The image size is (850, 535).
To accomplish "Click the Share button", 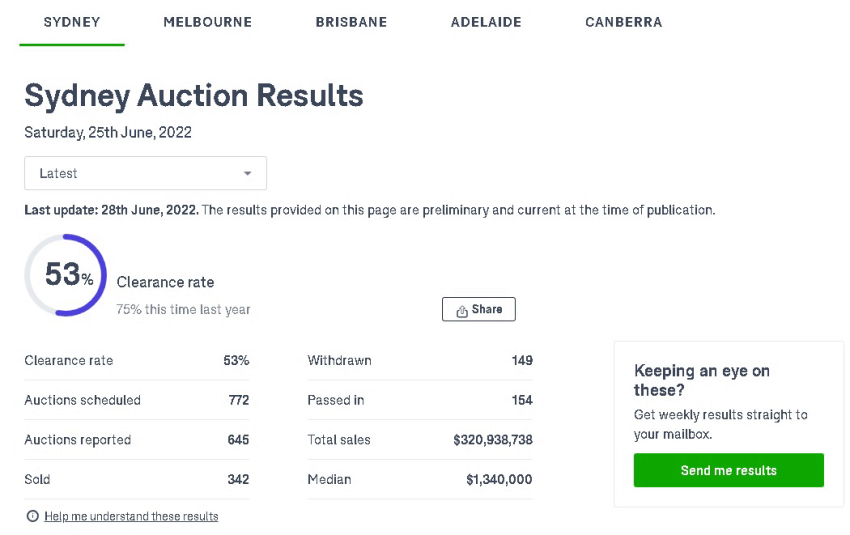I will tap(479, 309).
